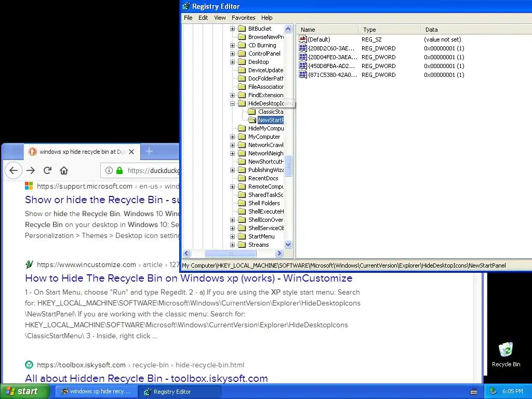Select the NewShortcutHandlers folder icon
The height and width of the screenshot is (399, 532).
242,162
